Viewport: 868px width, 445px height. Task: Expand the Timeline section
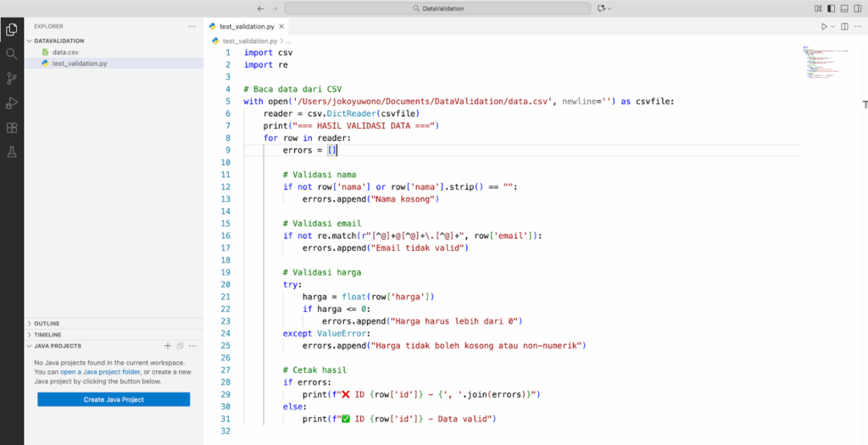[47, 335]
